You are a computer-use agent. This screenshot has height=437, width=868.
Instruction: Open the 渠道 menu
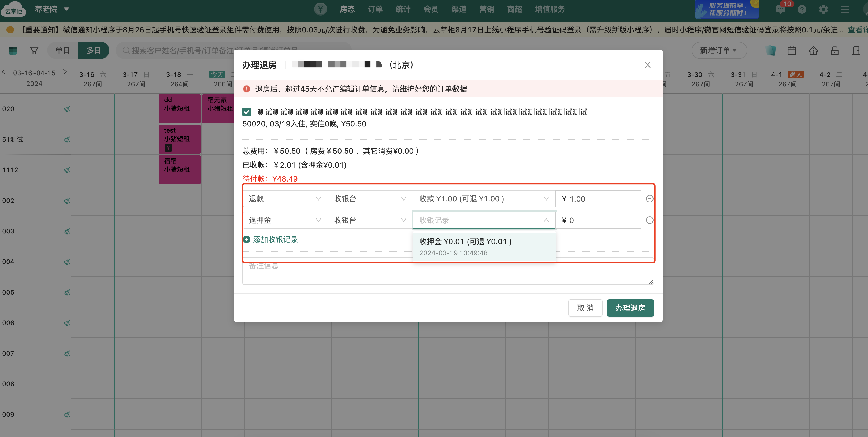coord(459,9)
